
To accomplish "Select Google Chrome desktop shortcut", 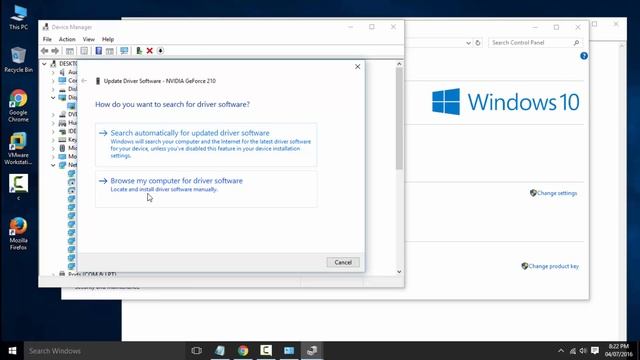I will pyautogui.click(x=18, y=106).
